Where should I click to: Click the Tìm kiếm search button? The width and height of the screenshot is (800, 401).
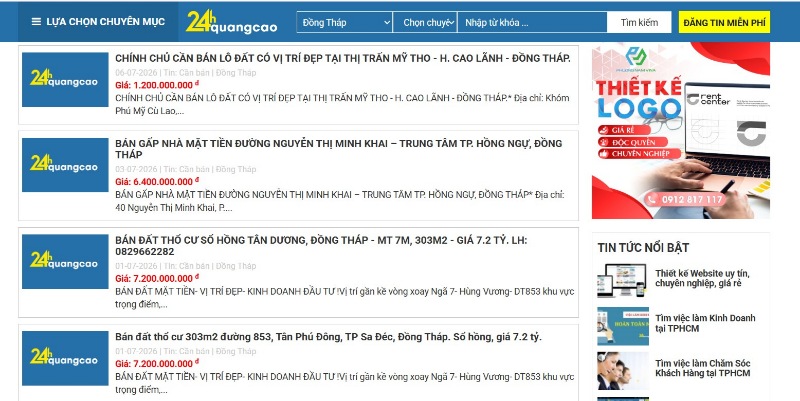(639, 22)
